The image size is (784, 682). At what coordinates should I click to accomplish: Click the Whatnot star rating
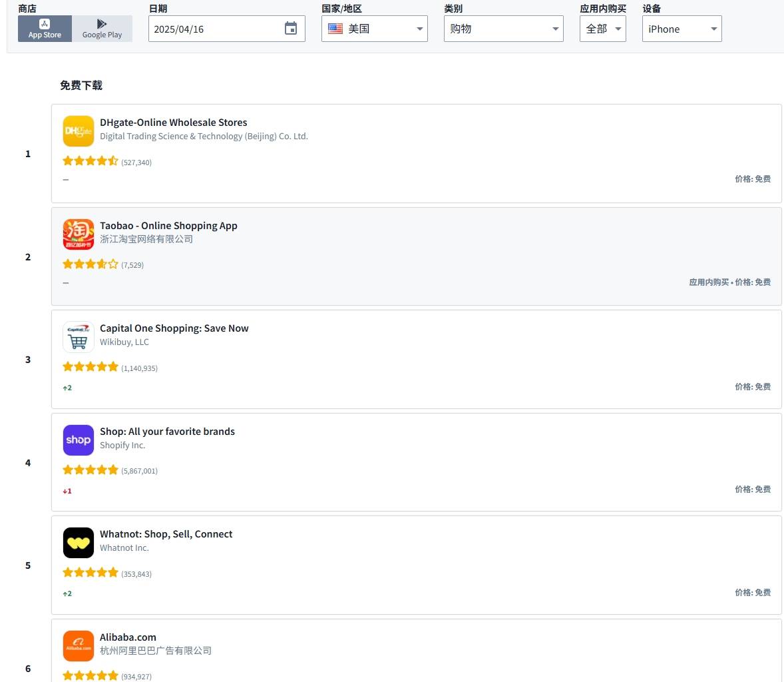click(x=91, y=572)
